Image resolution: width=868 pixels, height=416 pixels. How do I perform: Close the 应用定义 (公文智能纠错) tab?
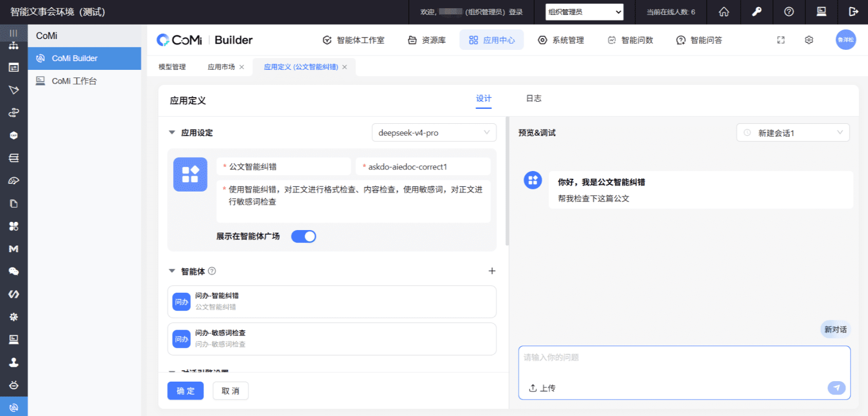(x=345, y=67)
